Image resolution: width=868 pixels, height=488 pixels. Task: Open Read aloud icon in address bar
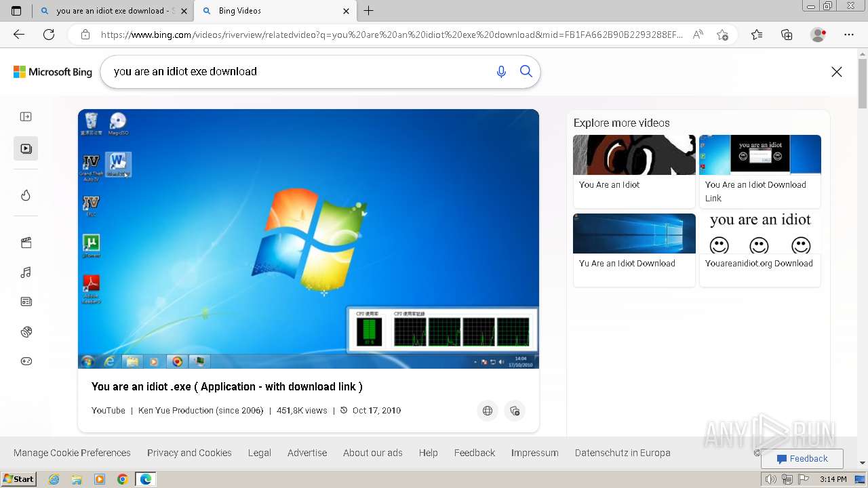[x=698, y=35]
